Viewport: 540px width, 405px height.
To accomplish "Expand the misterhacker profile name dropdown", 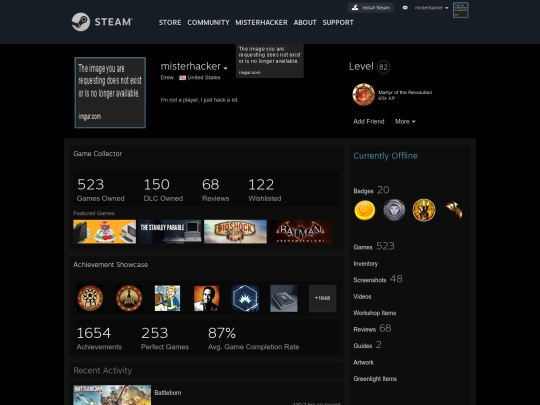I will coord(226,68).
